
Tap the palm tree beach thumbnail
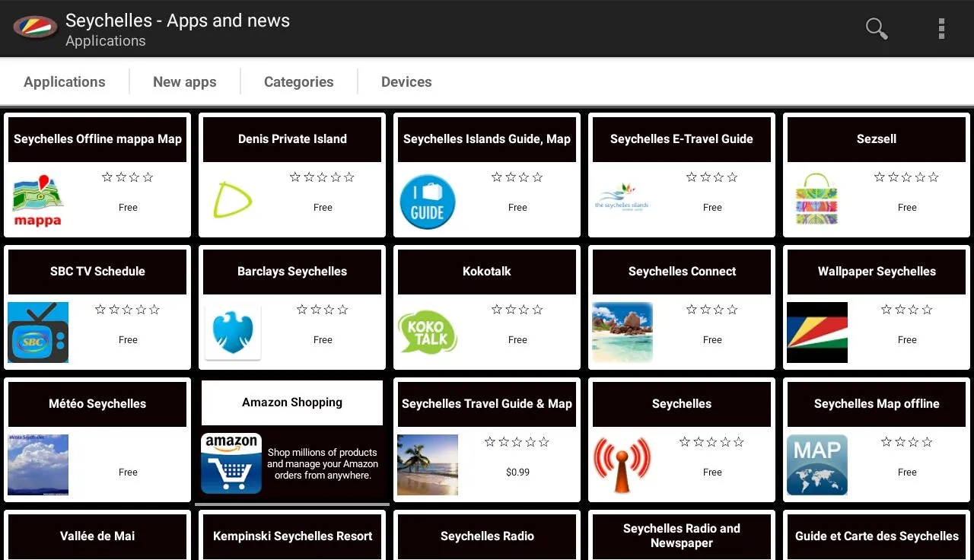[x=428, y=465]
